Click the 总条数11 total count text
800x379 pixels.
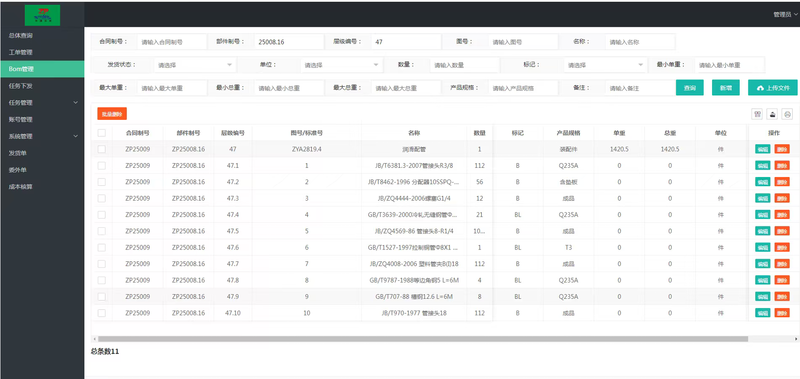point(105,351)
